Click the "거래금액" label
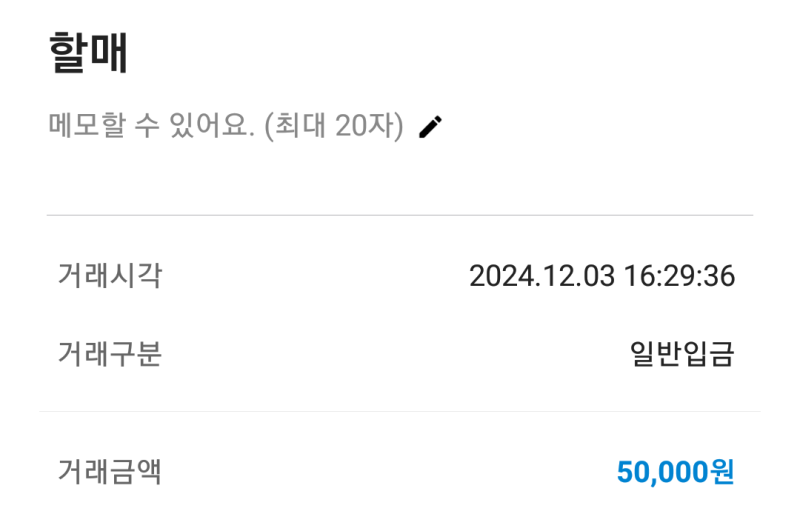The width and height of the screenshot is (800, 511). (110, 471)
